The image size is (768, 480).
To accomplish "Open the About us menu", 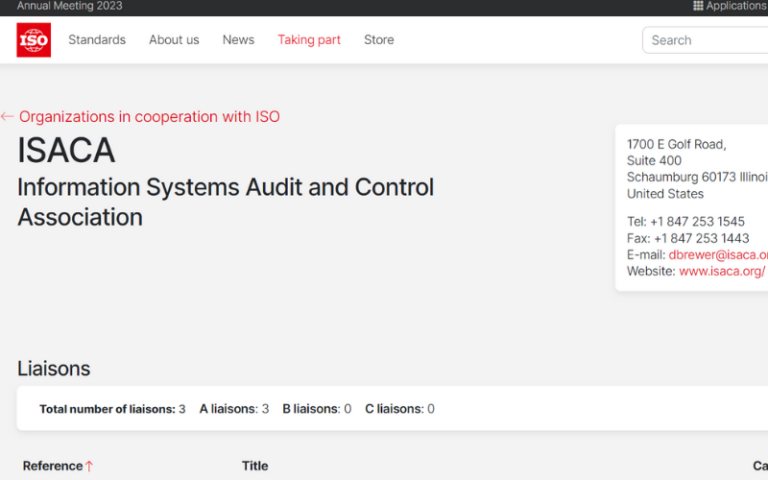I will pos(174,40).
